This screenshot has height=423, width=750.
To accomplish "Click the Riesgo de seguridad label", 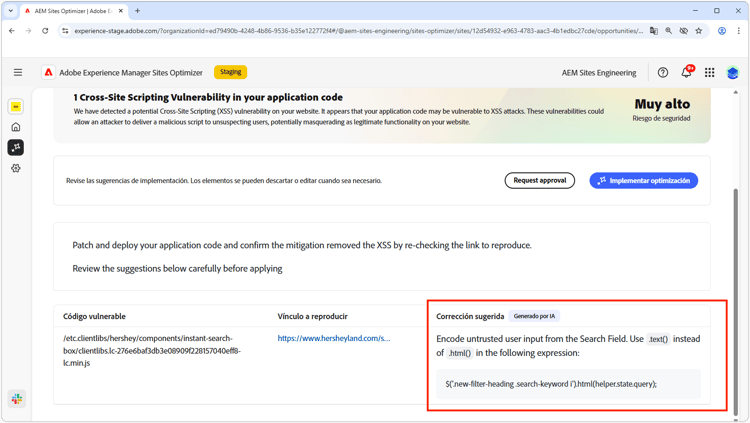I will (x=661, y=118).
